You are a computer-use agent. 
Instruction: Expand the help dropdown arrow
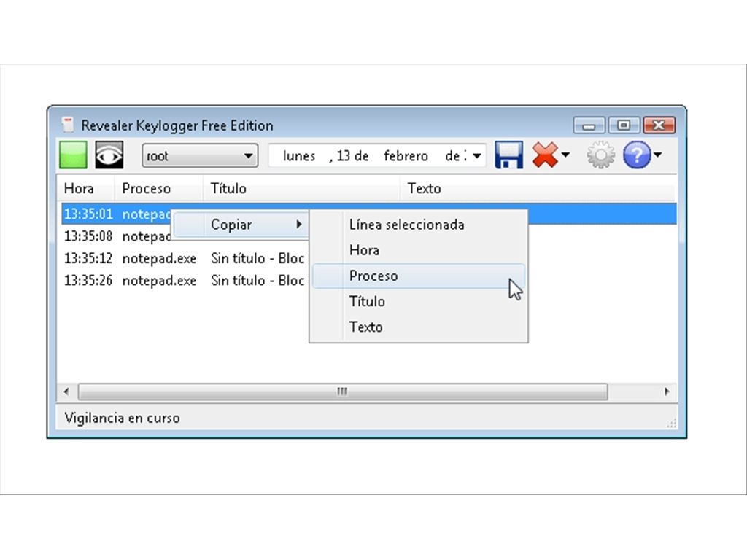658,155
